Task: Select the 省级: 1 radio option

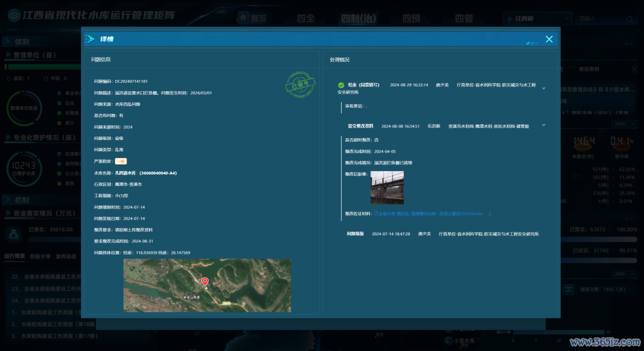Action: 8,79
